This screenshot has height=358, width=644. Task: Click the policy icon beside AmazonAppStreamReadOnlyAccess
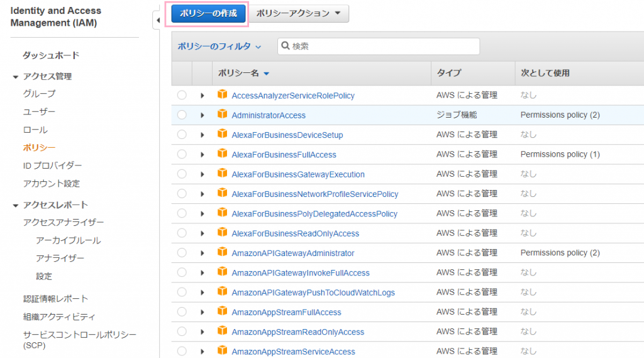pos(222,332)
